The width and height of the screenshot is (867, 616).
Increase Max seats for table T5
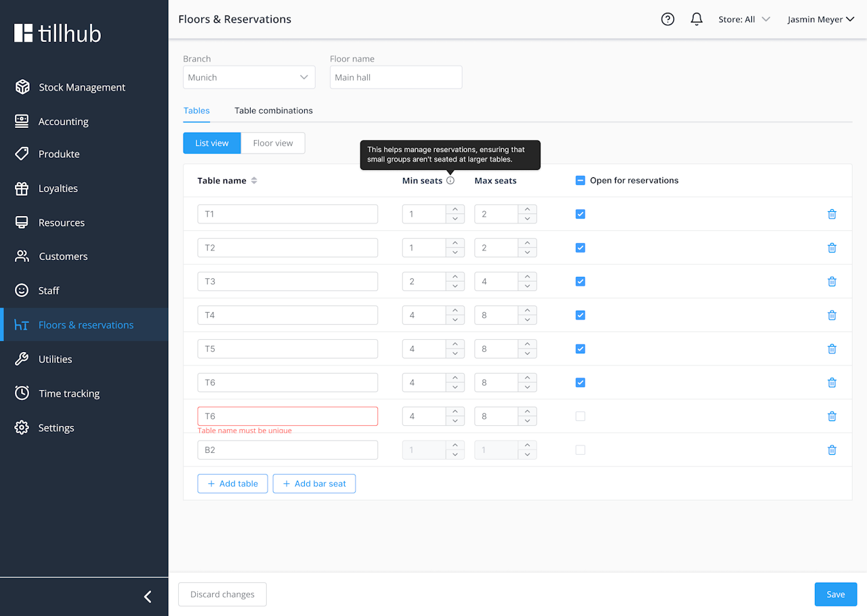click(x=528, y=345)
